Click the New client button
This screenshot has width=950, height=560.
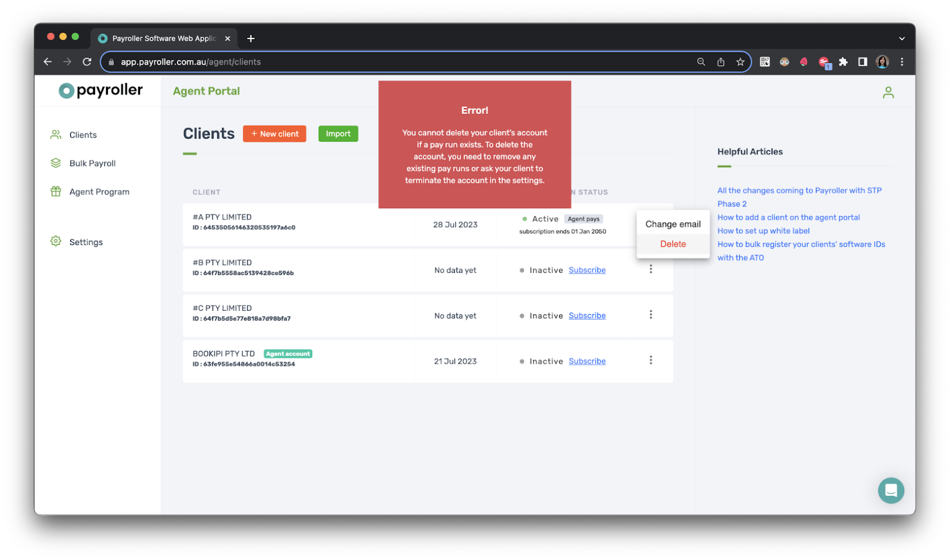coord(274,134)
